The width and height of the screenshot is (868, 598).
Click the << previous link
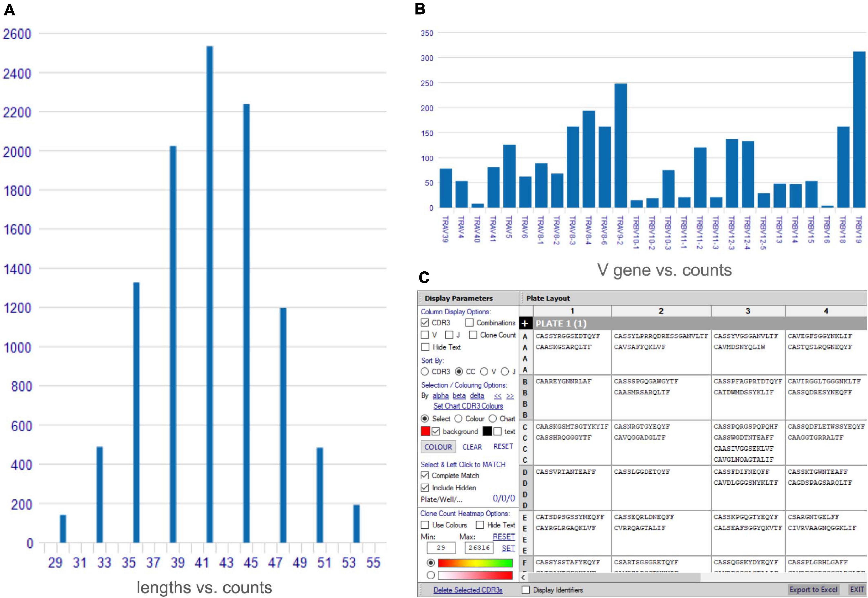(x=498, y=396)
